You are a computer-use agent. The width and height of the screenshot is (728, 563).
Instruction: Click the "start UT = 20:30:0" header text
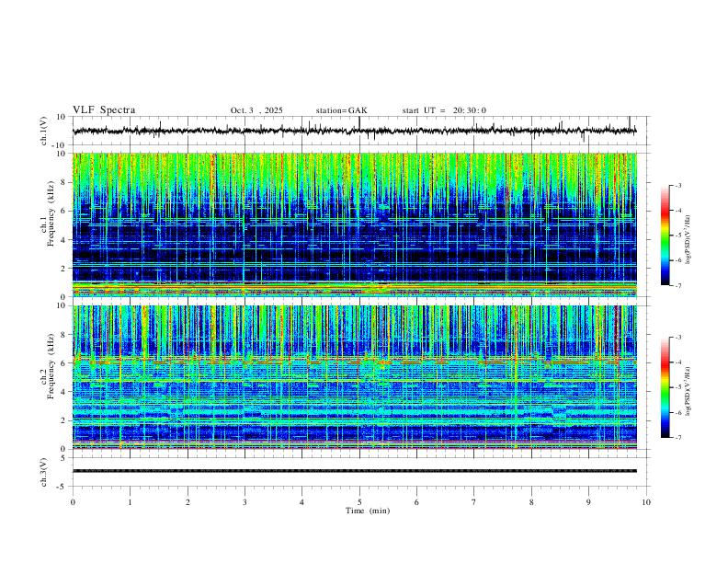pyautogui.click(x=444, y=110)
